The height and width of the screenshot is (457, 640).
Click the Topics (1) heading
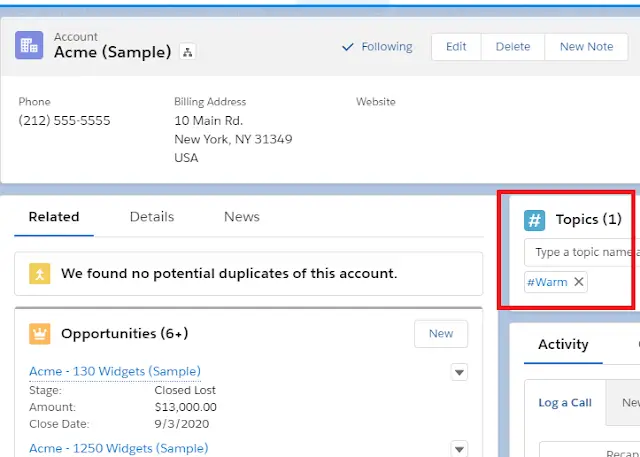click(589, 220)
